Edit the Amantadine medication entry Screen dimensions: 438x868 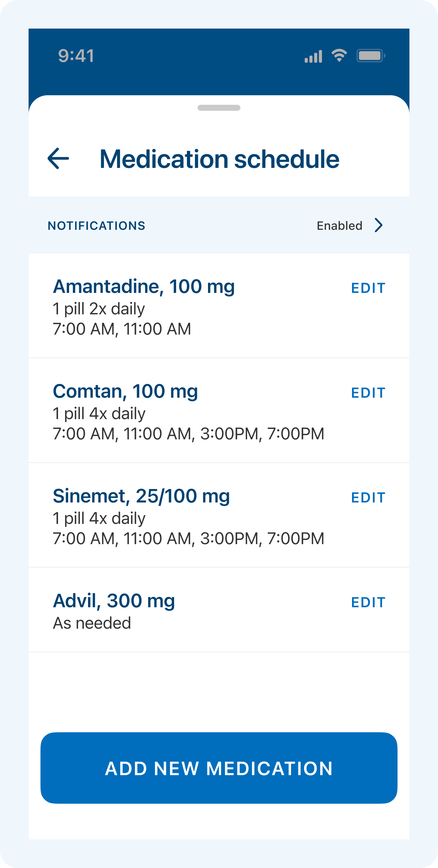pyautogui.click(x=368, y=288)
